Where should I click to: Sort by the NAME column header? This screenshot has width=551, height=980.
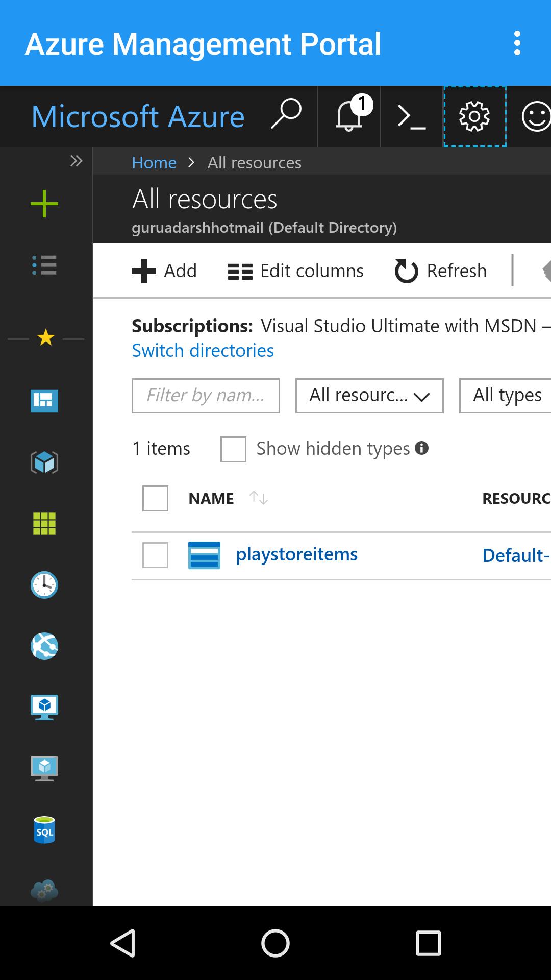click(211, 498)
